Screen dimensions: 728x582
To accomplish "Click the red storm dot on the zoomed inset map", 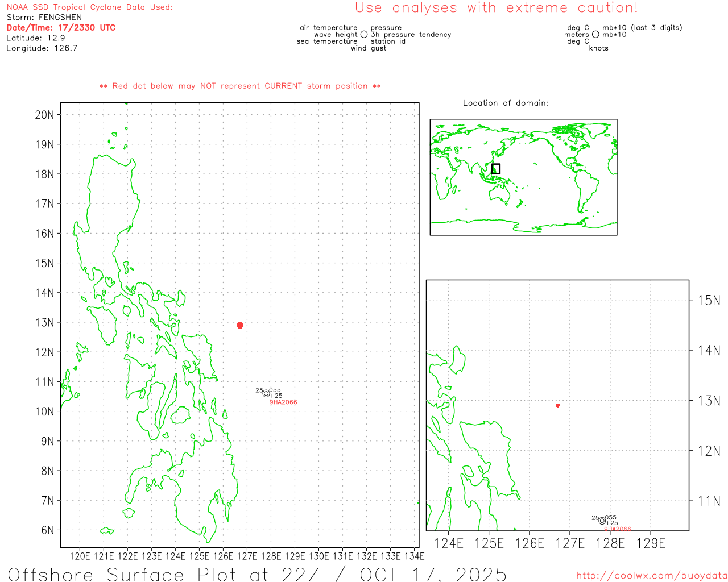I will tap(557, 405).
